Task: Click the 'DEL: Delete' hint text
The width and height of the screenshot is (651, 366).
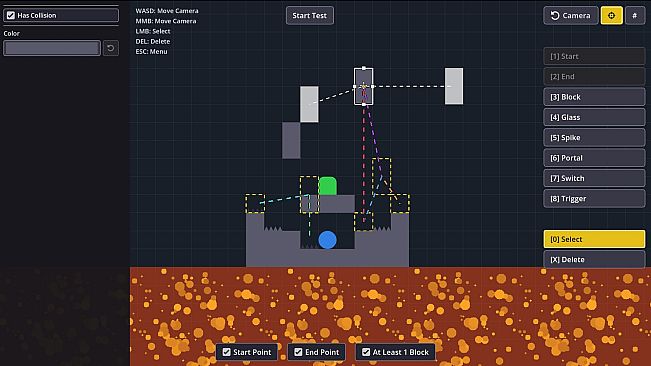Action: [153, 41]
